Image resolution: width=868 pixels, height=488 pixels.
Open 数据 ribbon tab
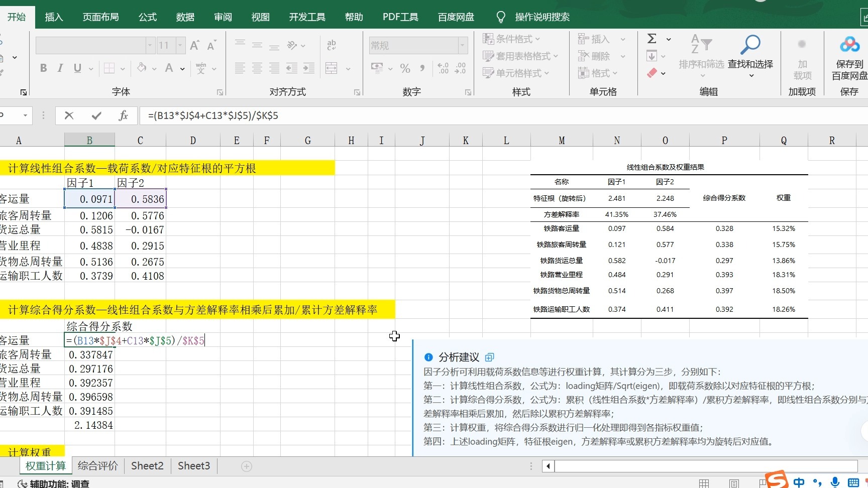pyautogui.click(x=185, y=17)
